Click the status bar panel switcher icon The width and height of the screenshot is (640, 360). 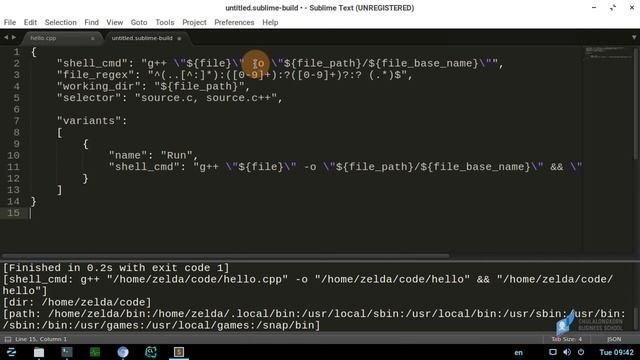[8, 339]
